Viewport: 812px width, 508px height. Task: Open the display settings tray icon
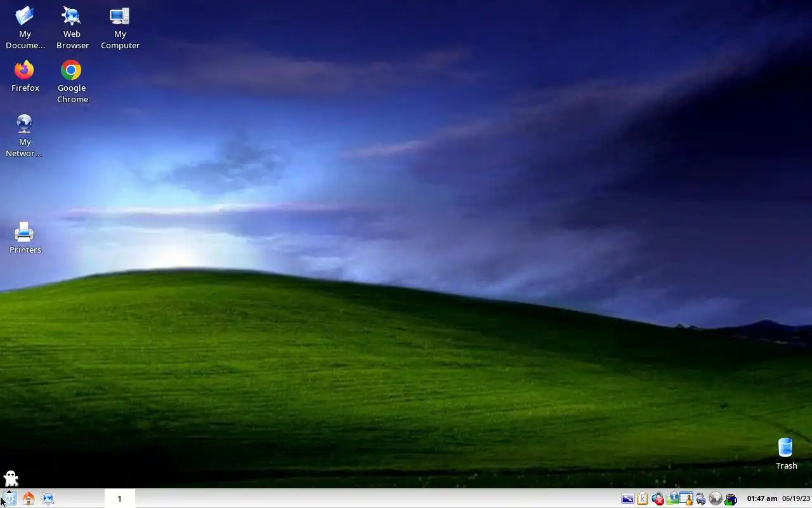(627, 499)
